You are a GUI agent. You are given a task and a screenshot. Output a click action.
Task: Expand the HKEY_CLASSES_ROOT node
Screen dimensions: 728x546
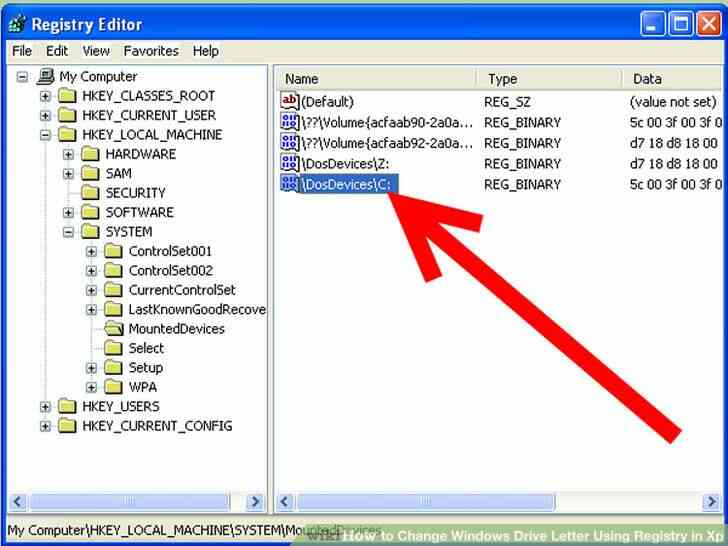pos(45,96)
